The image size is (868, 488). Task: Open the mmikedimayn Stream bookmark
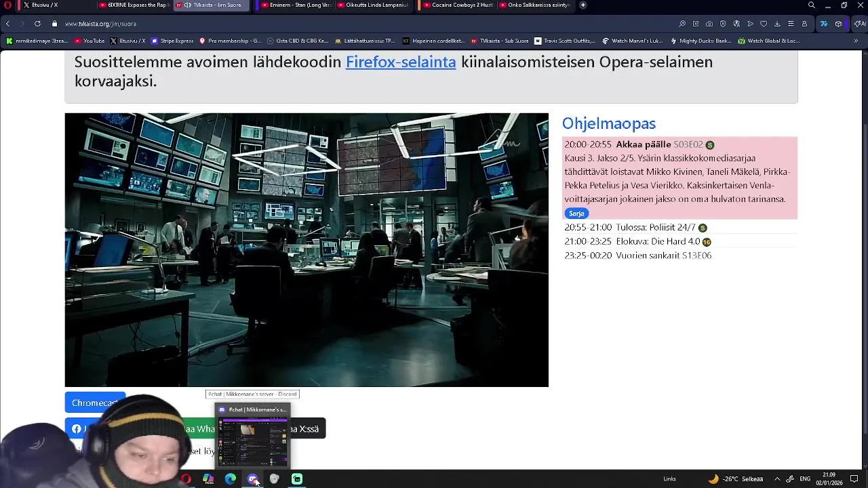(37, 41)
